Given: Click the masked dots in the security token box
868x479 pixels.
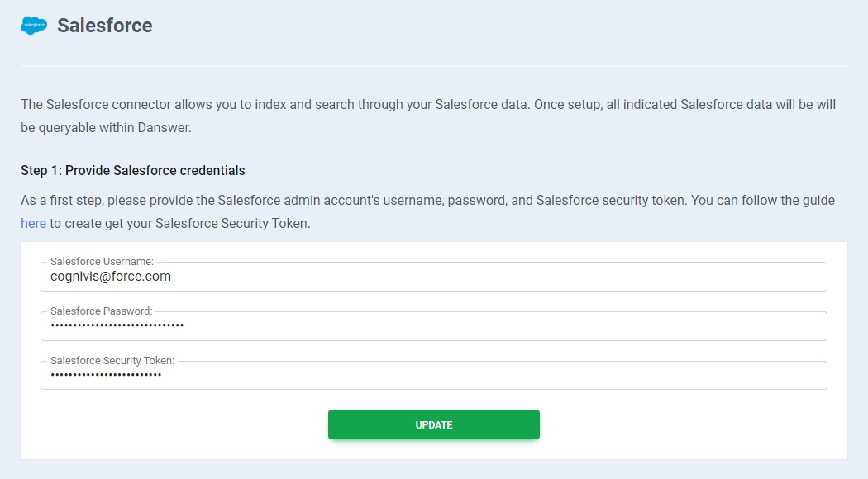Looking at the screenshot, I should [x=106, y=376].
